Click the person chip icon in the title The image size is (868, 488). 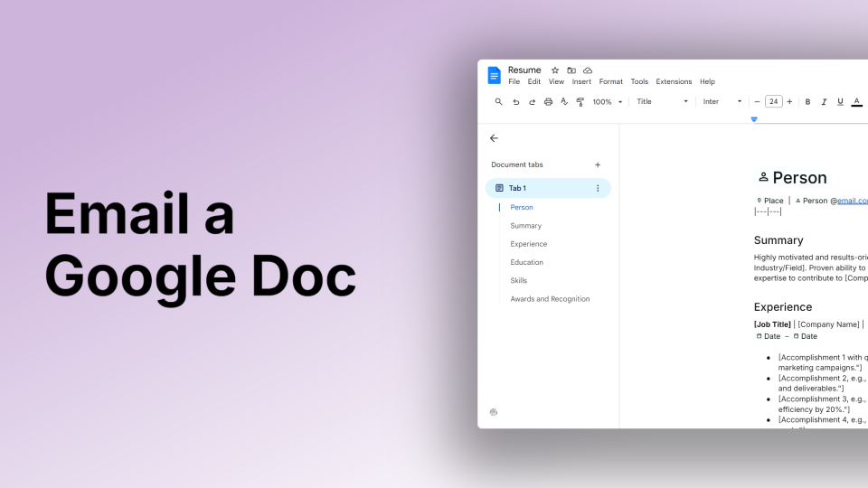763,177
